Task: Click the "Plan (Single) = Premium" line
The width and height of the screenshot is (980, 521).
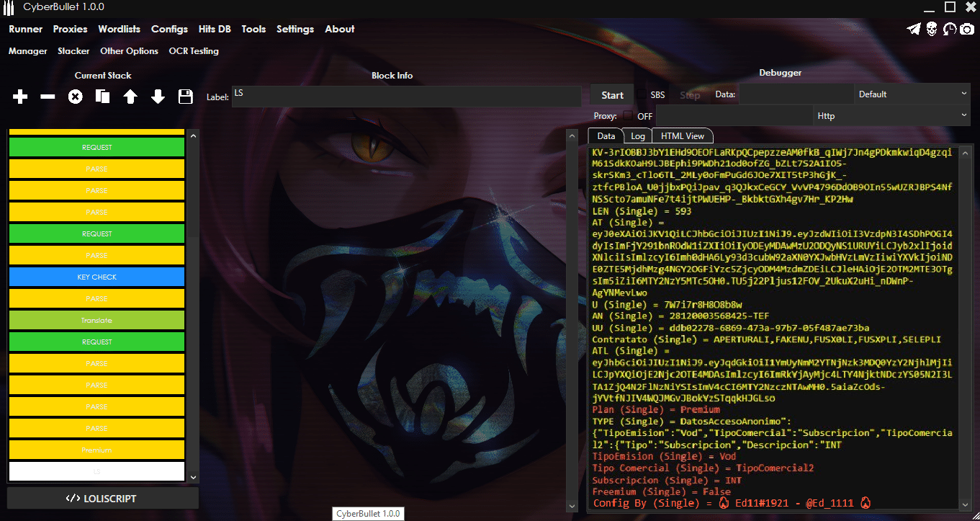Action: [x=656, y=409]
